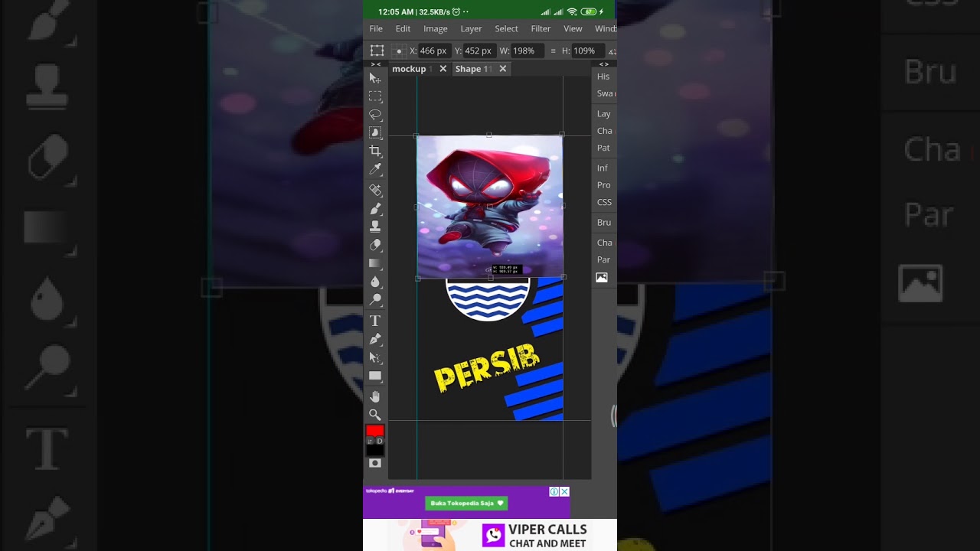Open the Edit menu
Viewport: 980px width, 551px height.
(x=403, y=28)
